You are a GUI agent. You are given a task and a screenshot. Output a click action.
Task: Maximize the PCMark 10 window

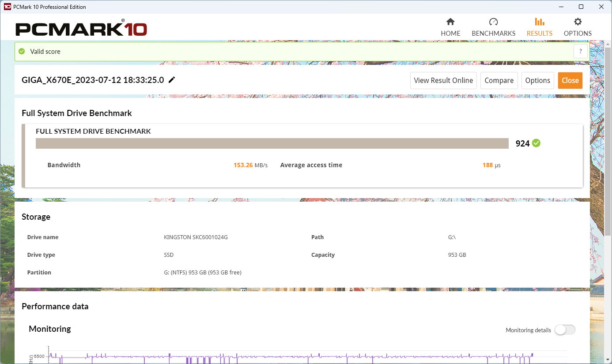click(581, 7)
